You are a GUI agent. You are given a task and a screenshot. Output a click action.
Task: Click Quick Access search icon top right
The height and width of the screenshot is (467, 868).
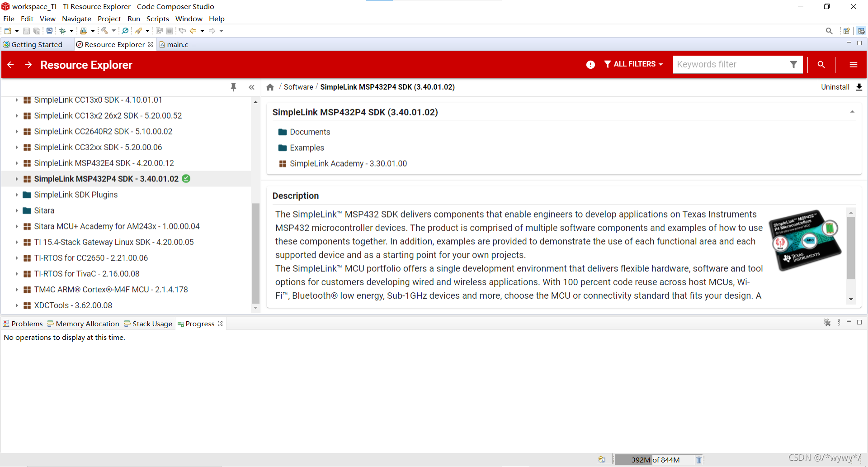click(x=829, y=31)
